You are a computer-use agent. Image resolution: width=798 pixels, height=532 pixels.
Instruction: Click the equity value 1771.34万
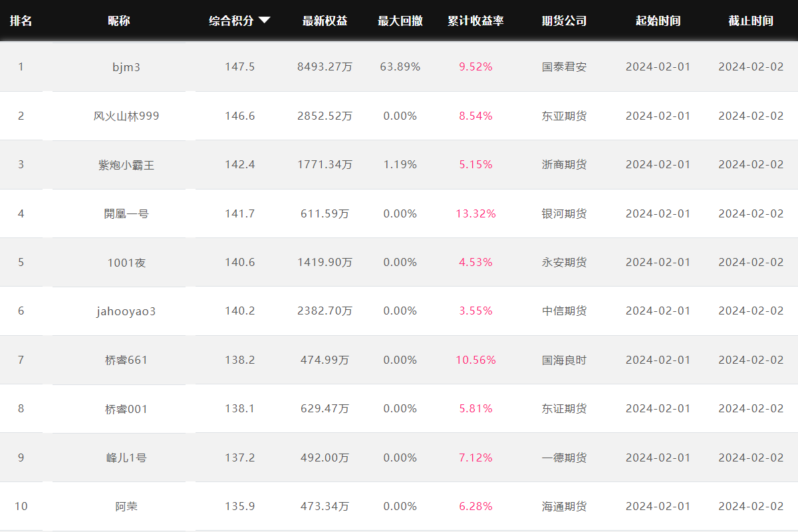(325, 164)
